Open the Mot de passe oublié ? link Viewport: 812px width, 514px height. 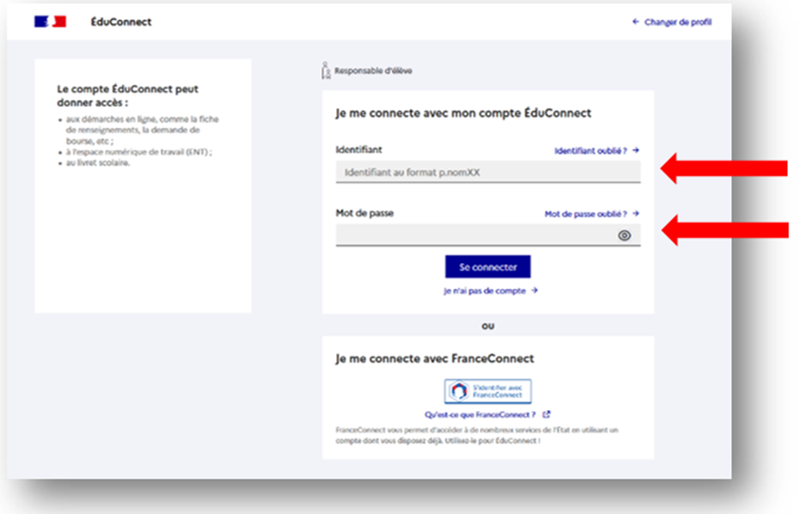pos(591,214)
